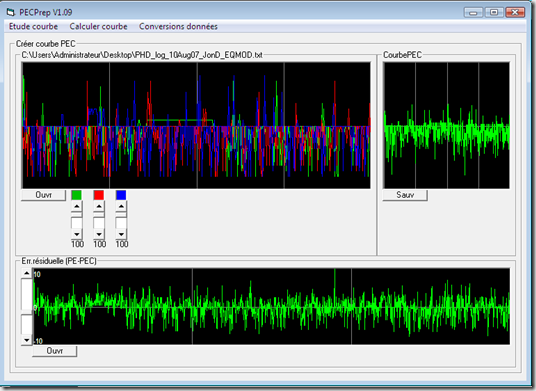Image resolution: width=536 pixels, height=391 pixels.
Task: Click down arrow of blue curve scrollbar
Action: [x=121, y=234]
